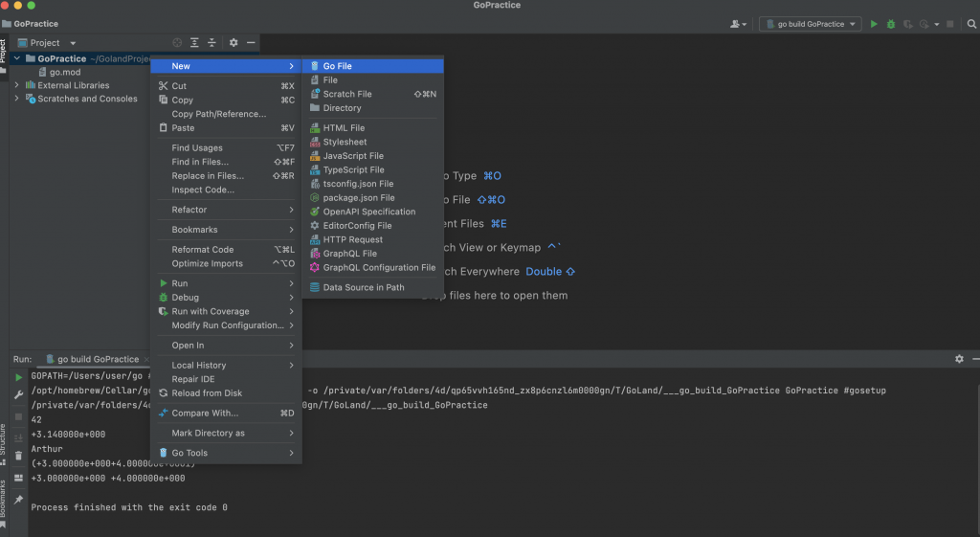The height and width of the screenshot is (537, 980).
Task: Choose File in New submenu
Action: [x=372, y=80]
